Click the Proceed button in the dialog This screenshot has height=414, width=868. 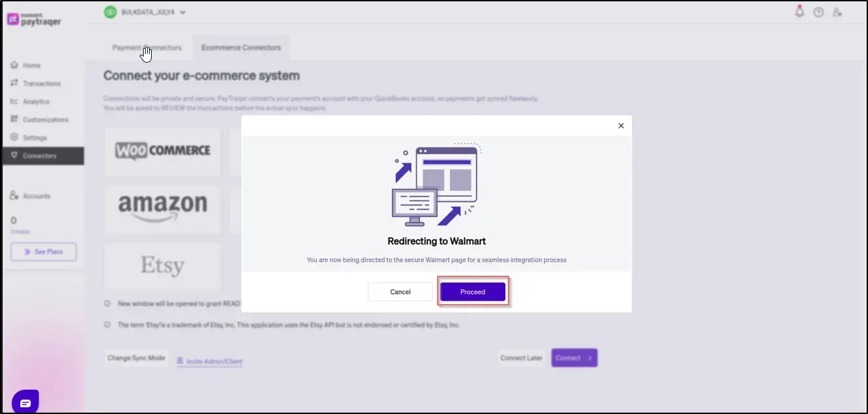click(x=472, y=292)
